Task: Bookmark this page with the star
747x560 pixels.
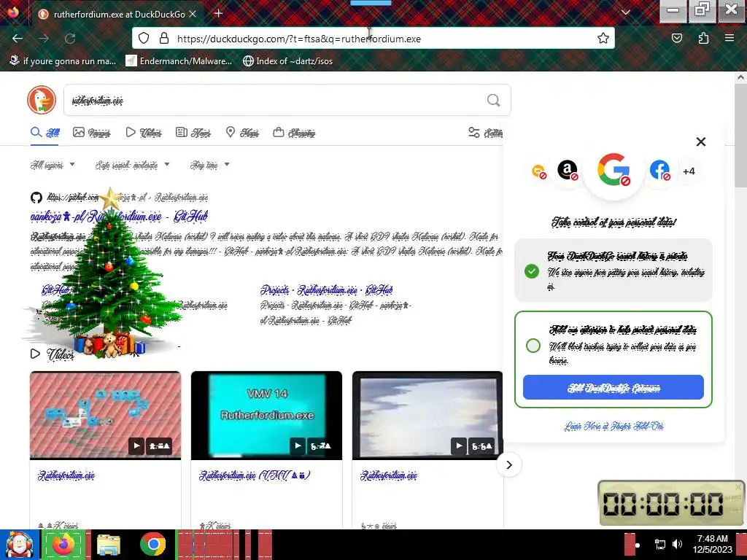Action: [x=603, y=38]
